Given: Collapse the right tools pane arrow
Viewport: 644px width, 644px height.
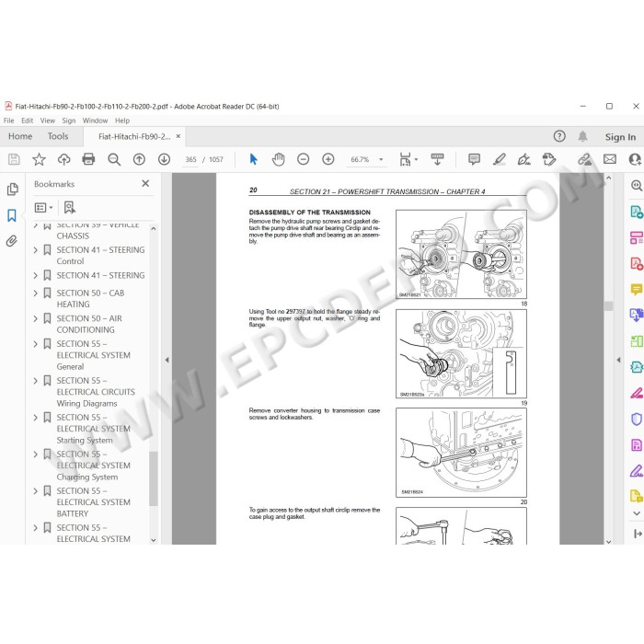Looking at the screenshot, I should point(618,360).
